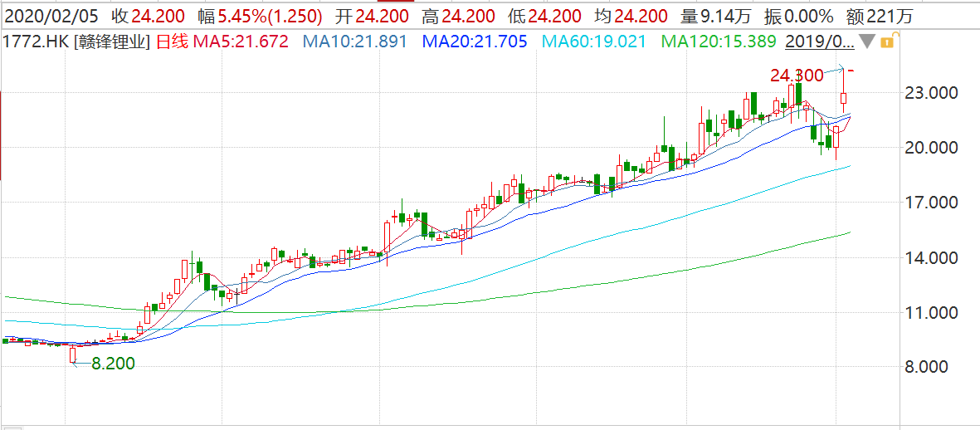Open the gray triangle dropdown beside date
The width and height of the screenshot is (980, 430).
pos(866,41)
